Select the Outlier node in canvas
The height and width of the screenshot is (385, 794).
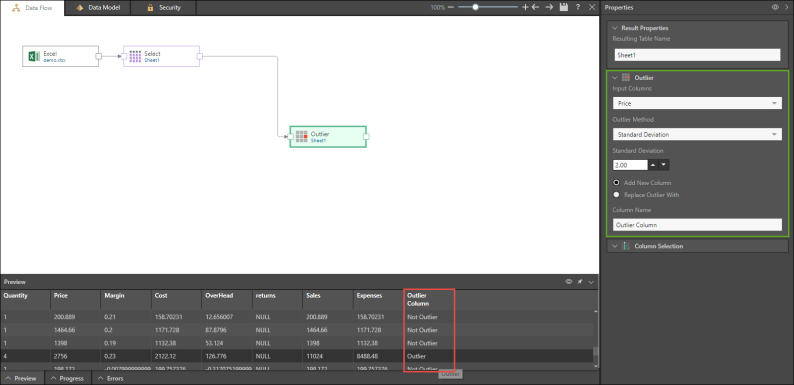point(328,137)
